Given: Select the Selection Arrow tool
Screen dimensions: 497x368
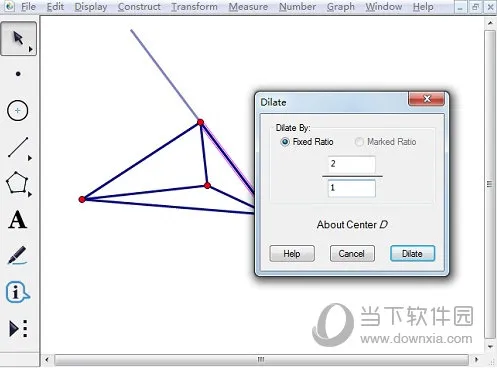Looking at the screenshot, I should (18, 38).
